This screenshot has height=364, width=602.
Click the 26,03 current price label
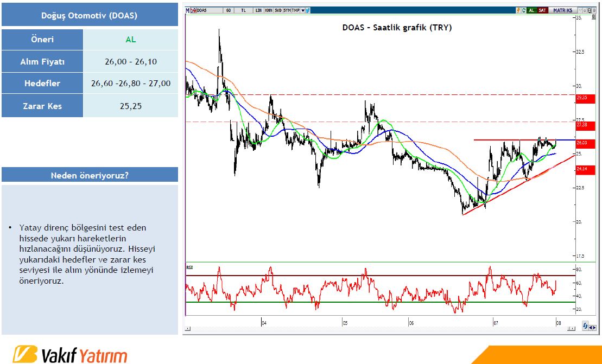click(x=585, y=143)
